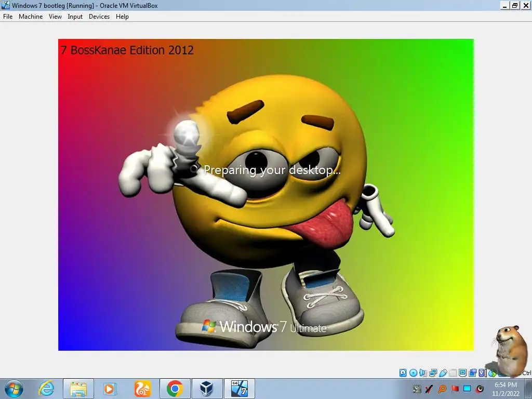Click the 'Preparing your desktop...' text
Viewport: 532px width, 399px height.
[272, 170]
